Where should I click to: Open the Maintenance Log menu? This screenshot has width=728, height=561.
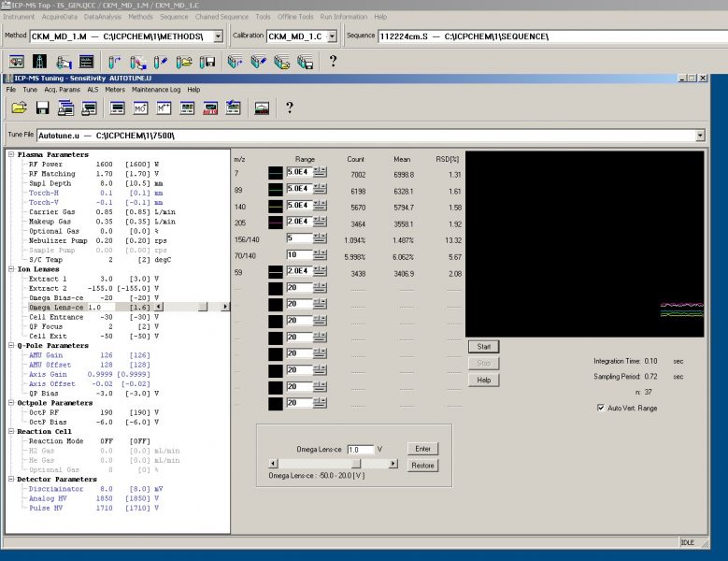coord(156,90)
